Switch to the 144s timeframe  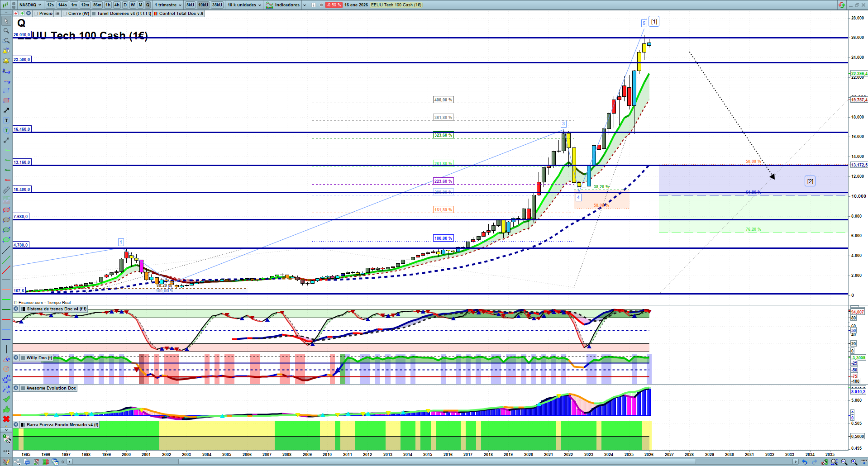(62, 5)
